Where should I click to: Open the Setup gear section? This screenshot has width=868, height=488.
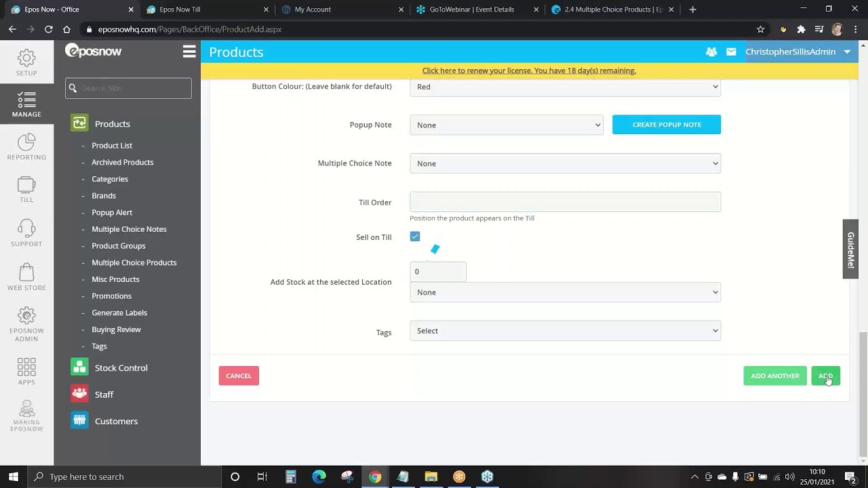[x=26, y=62]
